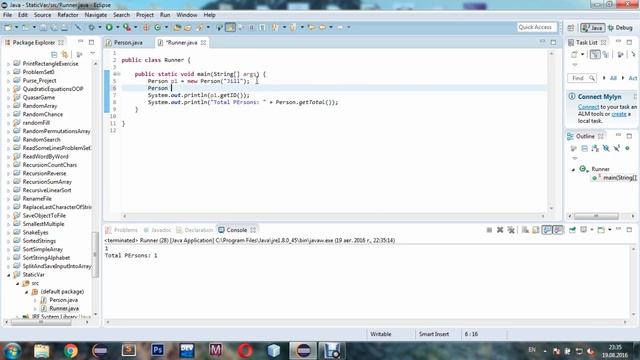Open the dropdown arrow next to Run button

[118, 27]
